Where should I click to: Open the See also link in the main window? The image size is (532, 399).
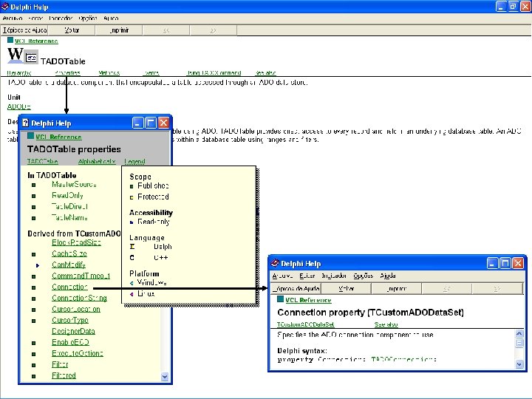click(x=266, y=72)
